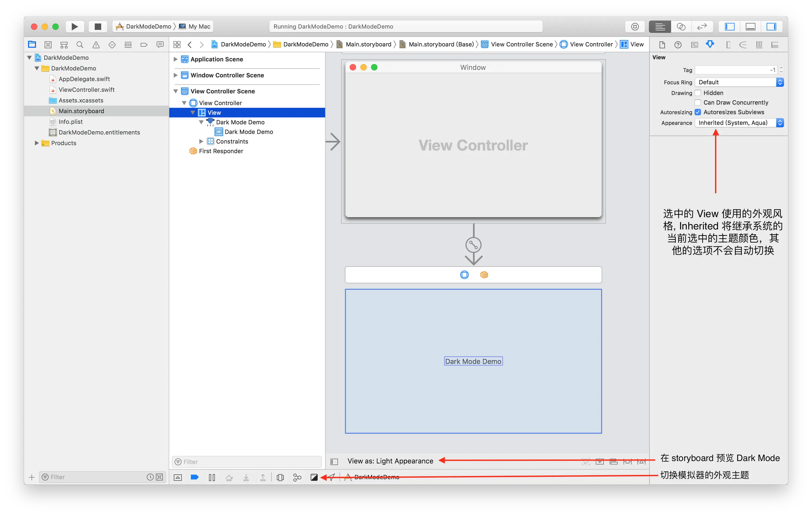Toggle the Can Draw Concurrently checkbox
This screenshot has width=812, height=516.
698,102
